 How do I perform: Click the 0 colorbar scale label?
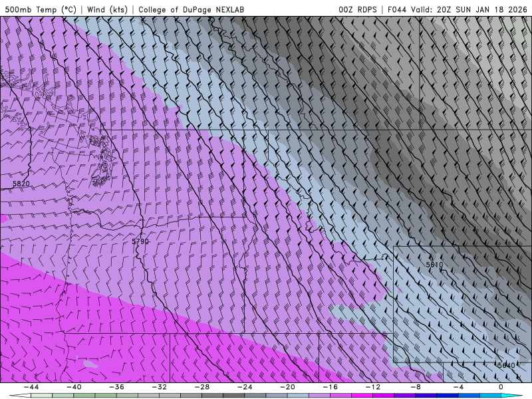tap(501, 387)
